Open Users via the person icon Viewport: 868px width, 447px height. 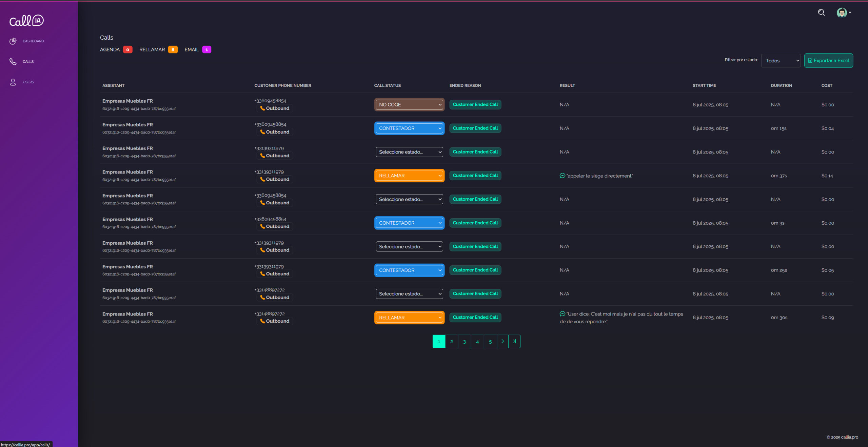[13, 82]
